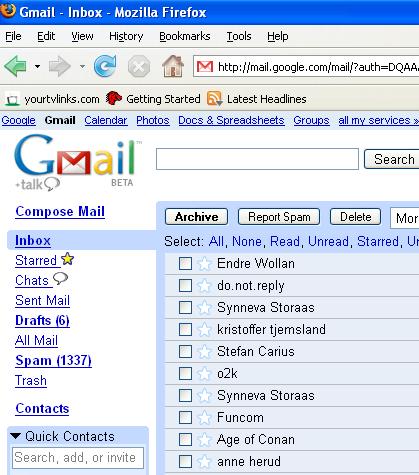Open the Latest Headlines feed bookmark icon

(215, 99)
